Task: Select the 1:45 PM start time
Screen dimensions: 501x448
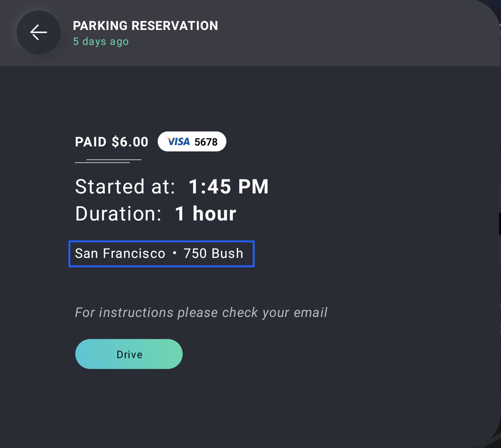Action: tap(228, 187)
